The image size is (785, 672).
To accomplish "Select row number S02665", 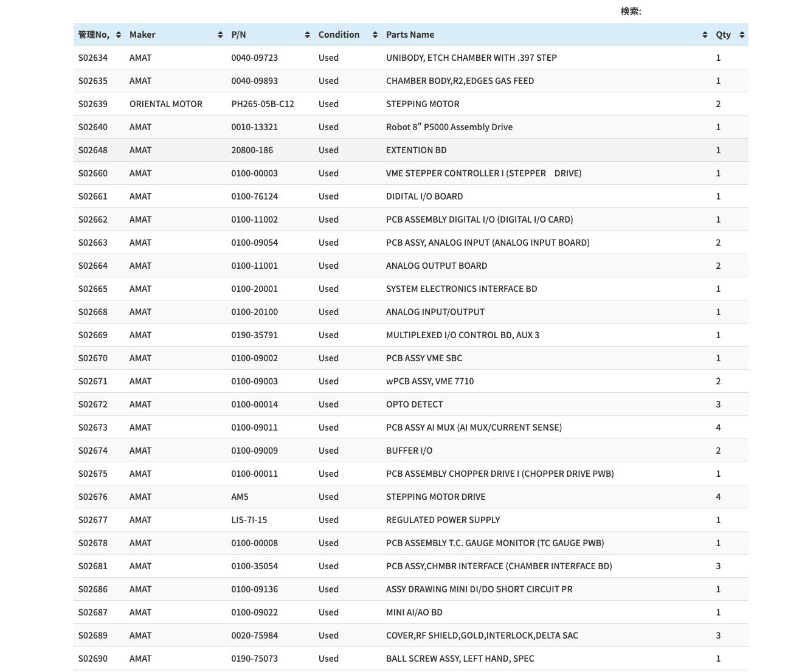I will click(x=93, y=289).
